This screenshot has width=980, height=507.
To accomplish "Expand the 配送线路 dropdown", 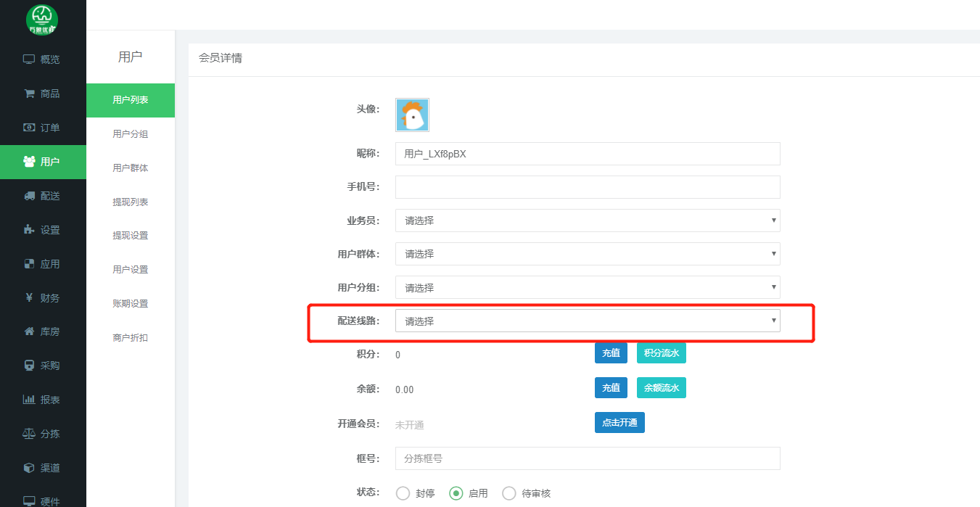I will click(x=588, y=321).
